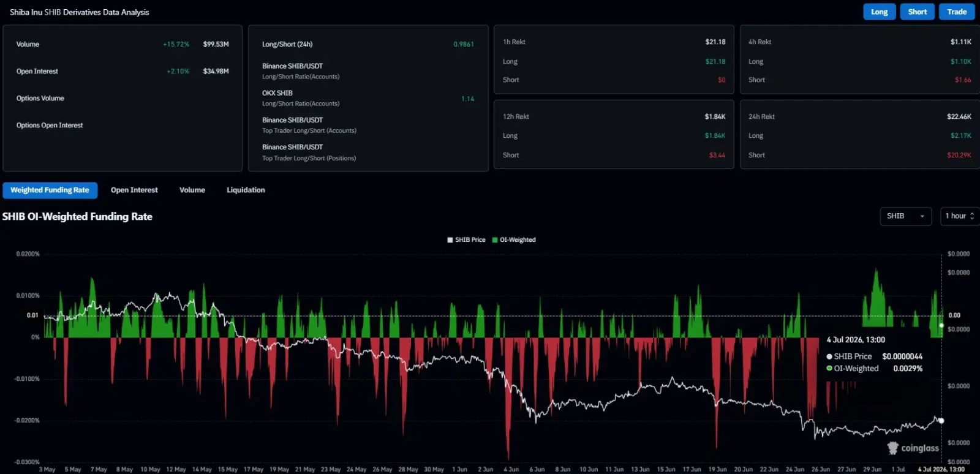This screenshot has width=980, height=474.
Task: Click the $2.17K long liquidation value
Action: coord(961,135)
